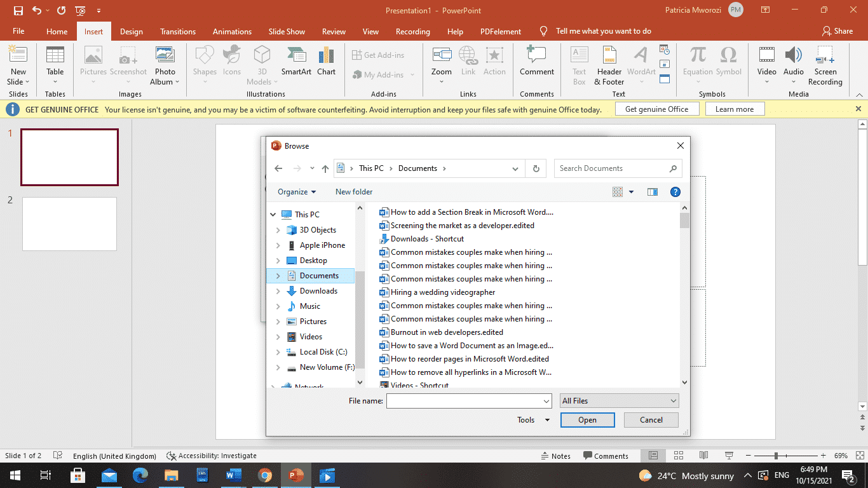Click Get genuine Office
This screenshot has width=868, height=488.
click(656, 108)
